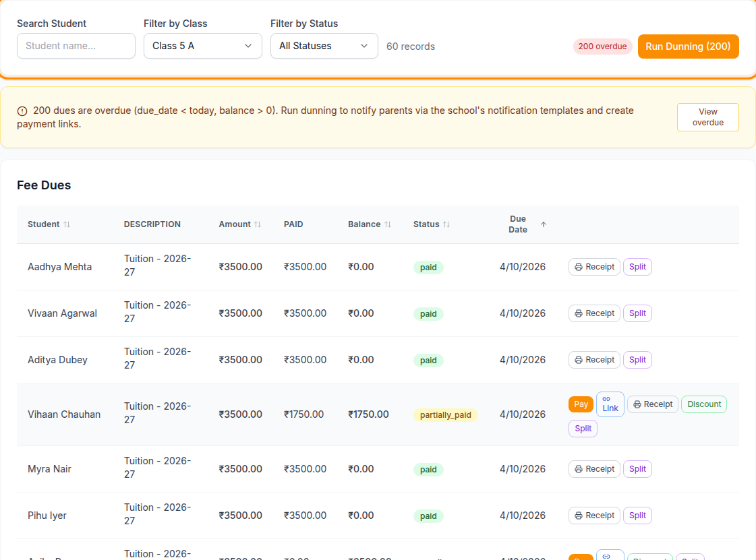Split Myra Nair's due
This screenshot has height=560, width=756.
637,469
